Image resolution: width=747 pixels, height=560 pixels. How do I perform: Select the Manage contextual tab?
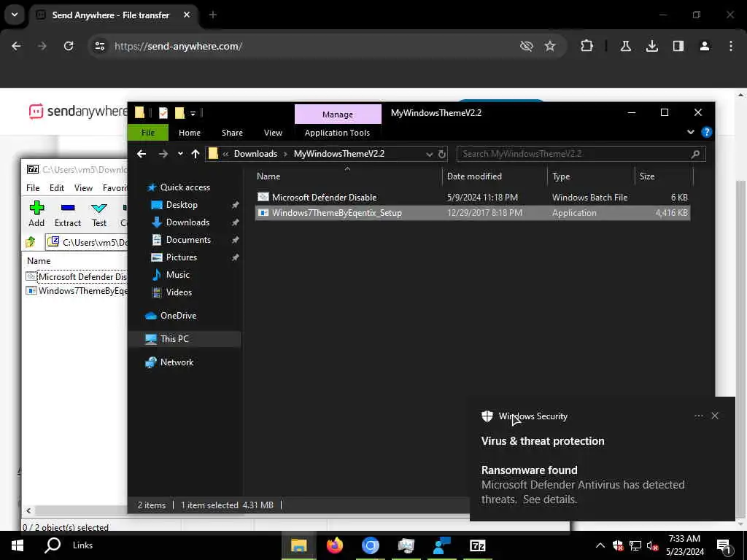coord(338,114)
